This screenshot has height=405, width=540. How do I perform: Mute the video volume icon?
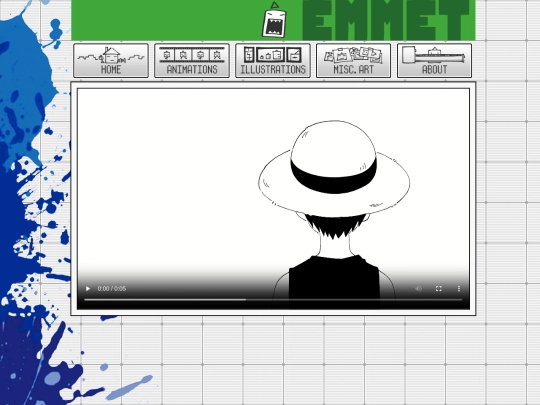tap(418, 289)
